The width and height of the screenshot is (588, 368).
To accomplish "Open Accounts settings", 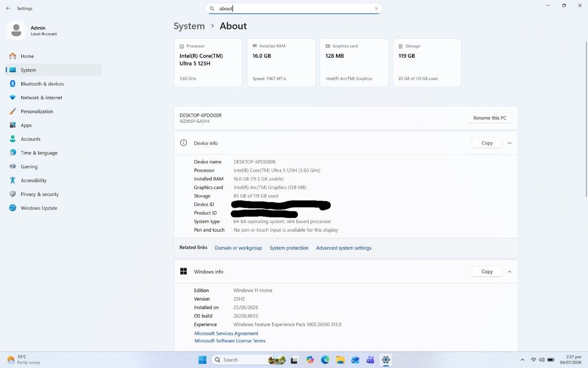I will coord(53,139).
